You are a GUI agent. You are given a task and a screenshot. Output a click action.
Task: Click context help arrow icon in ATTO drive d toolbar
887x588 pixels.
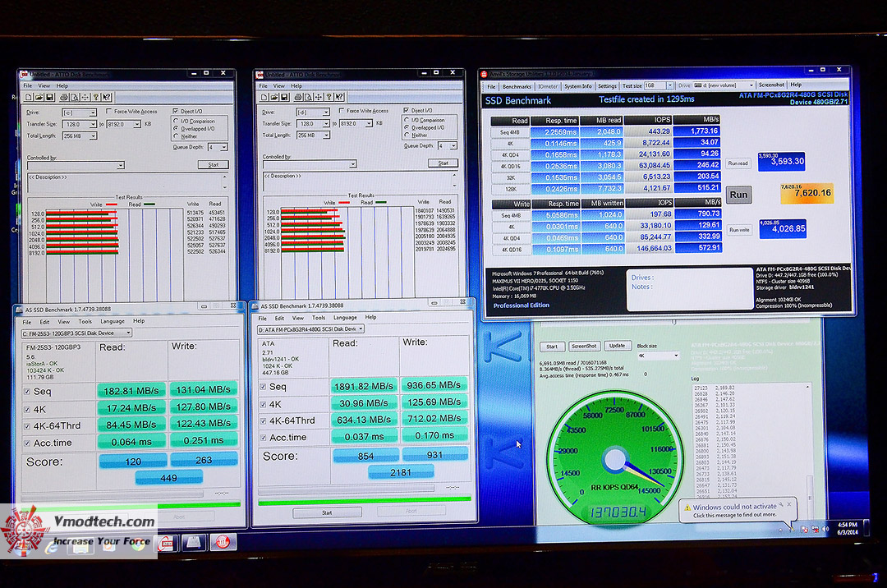pos(339,97)
